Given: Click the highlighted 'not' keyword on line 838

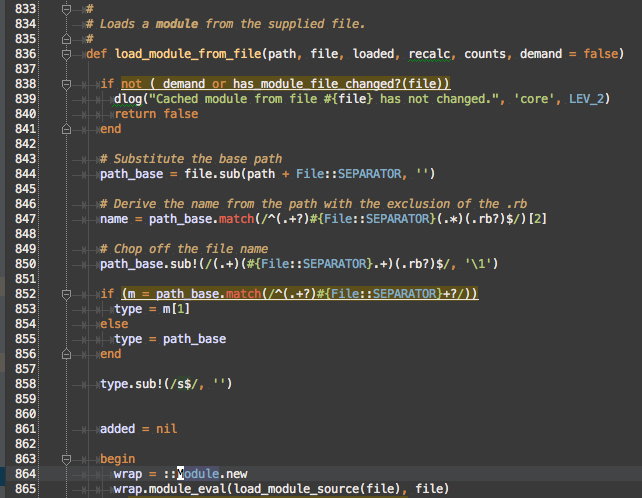Looking at the screenshot, I should pos(131,84).
